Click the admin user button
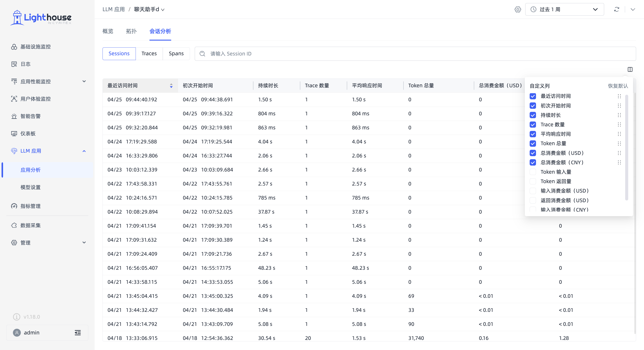The image size is (644, 350). click(x=47, y=332)
